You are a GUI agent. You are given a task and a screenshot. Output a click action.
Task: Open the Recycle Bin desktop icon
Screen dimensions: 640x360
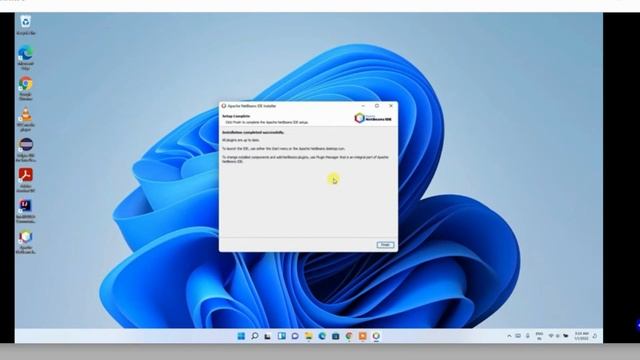25,24
